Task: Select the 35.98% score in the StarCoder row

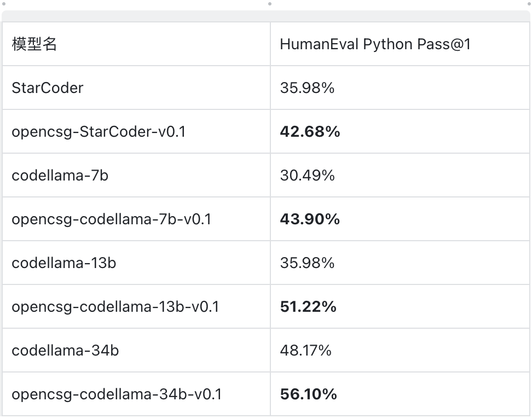Action: pos(307,88)
